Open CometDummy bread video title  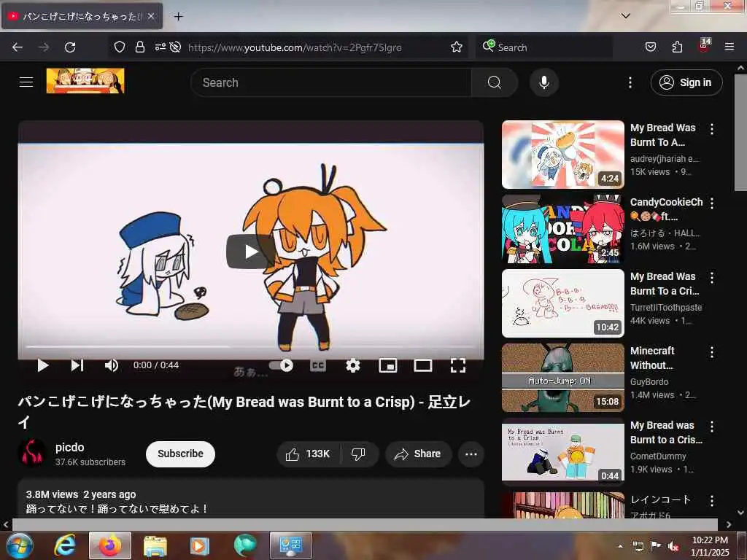(x=666, y=432)
